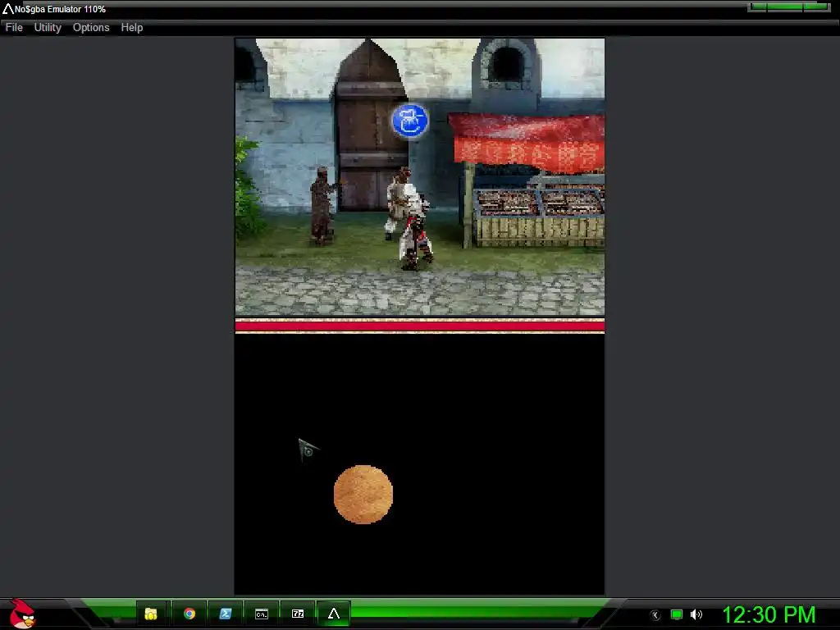
Task: Click the hooded assassin character
Action: (414, 226)
